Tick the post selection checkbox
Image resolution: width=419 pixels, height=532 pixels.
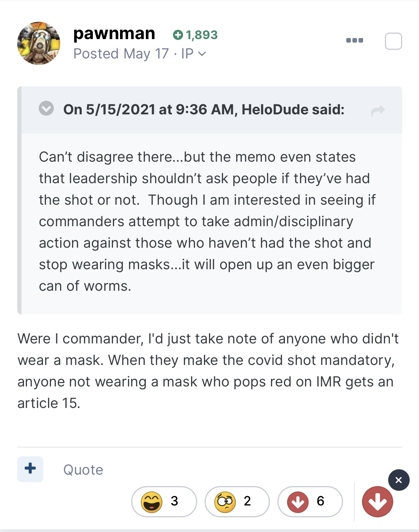[393, 41]
